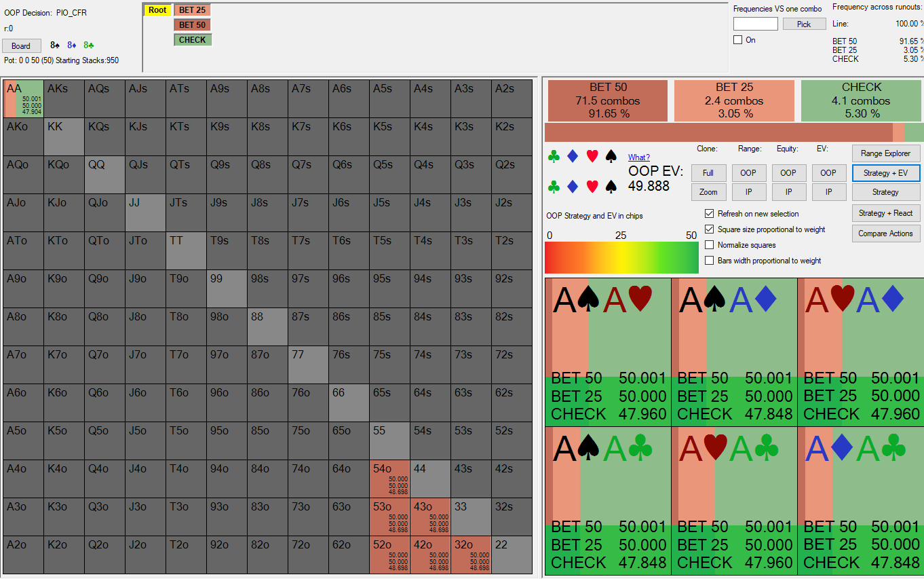Select the Root node in the tree
924x579 pixels.
click(x=157, y=10)
